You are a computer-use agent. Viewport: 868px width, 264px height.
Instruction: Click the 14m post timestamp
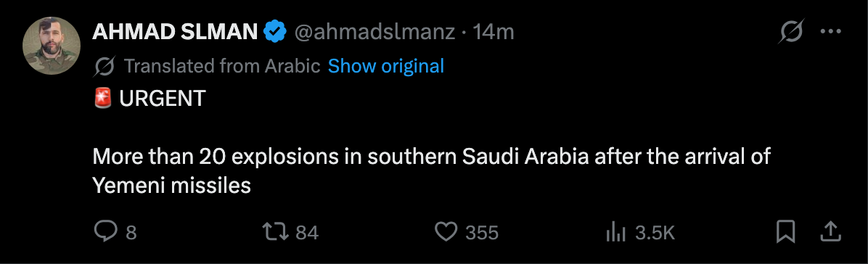pyautogui.click(x=494, y=33)
